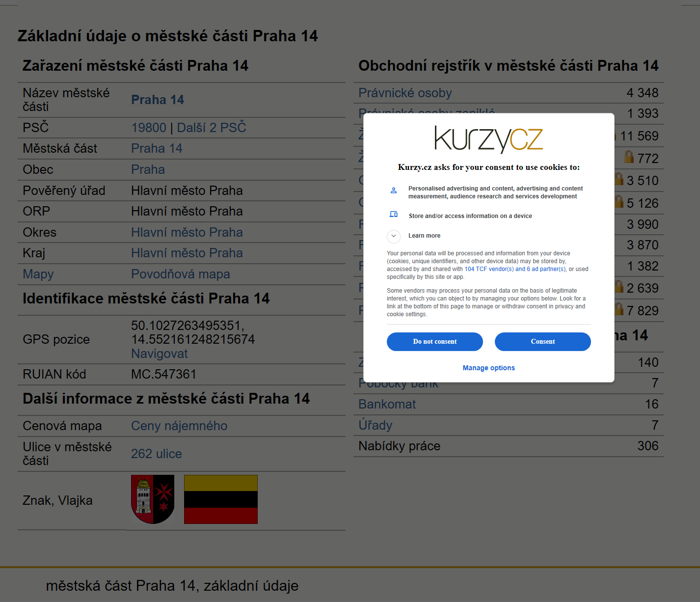Click the Cenová mapa label
Screen dimensions: 700x602
click(x=62, y=426)
